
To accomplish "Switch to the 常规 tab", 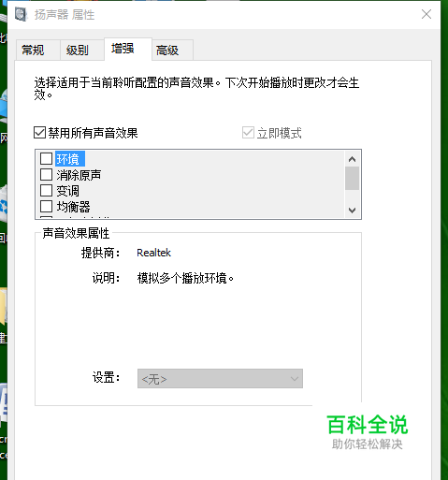I will pyautogui.click(x=38, y=50).
